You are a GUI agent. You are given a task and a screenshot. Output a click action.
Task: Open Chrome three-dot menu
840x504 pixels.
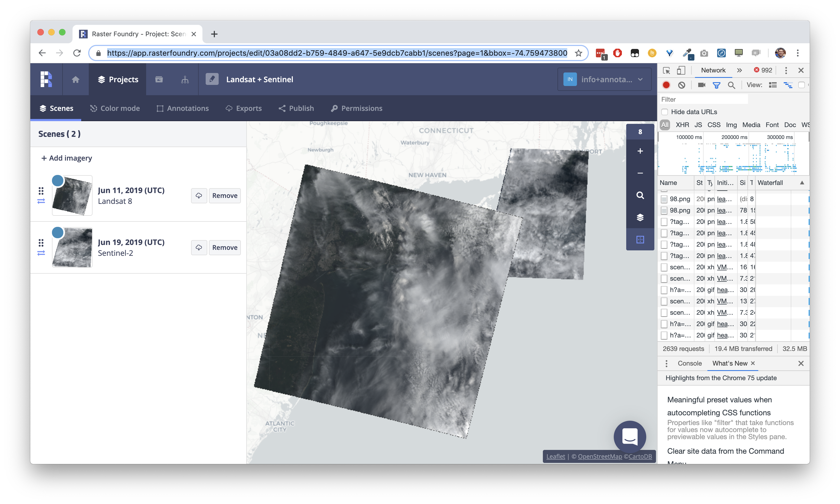[x=798, y=53]
